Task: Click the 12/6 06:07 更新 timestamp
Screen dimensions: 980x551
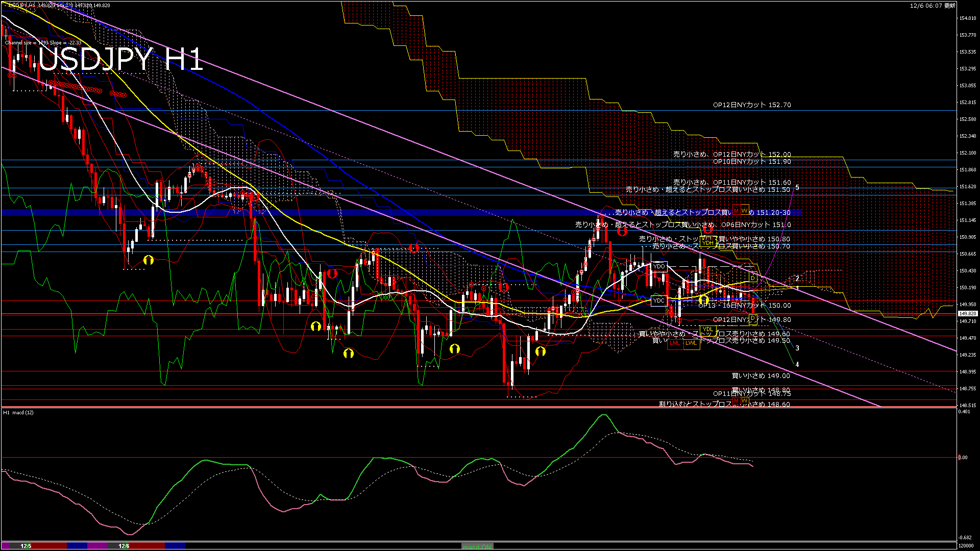Action: tap(933, 6)
